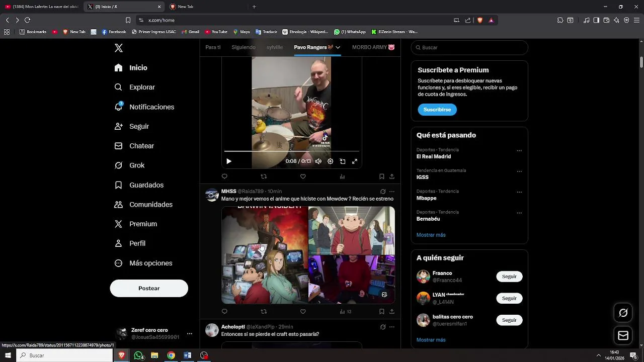The height and width of the screenshot is (362, 644).
Task: Open Word from taskbar
Action: click(187, 355)
